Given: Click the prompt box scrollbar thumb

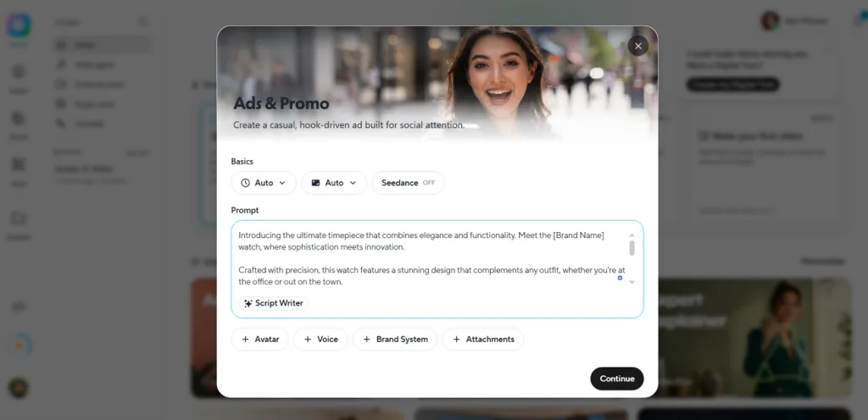Looking at the screenshot, I should point(632,248).
